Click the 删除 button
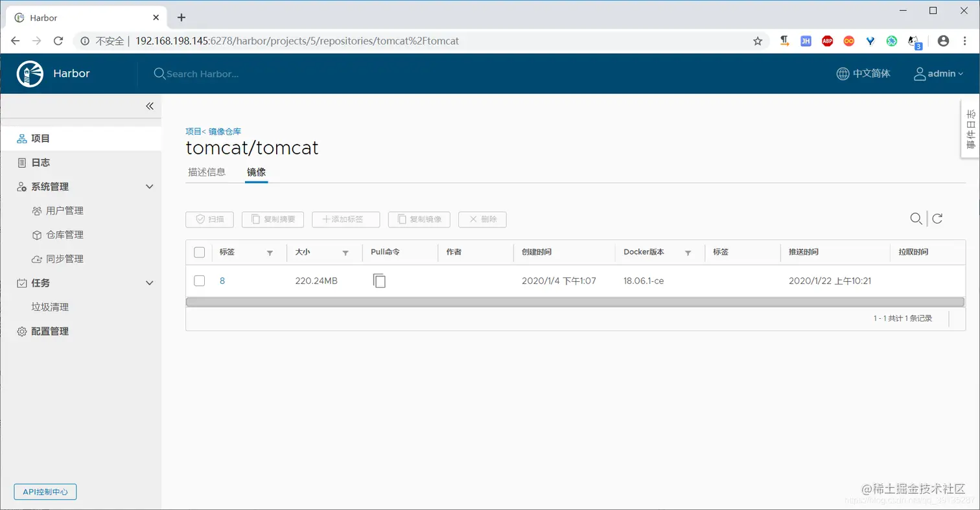This screenshot has height=510, width=980. (482, 219)
